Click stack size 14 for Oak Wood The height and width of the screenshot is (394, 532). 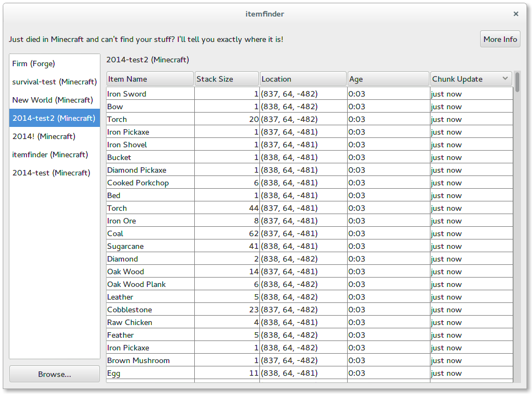tap(254, 271)
